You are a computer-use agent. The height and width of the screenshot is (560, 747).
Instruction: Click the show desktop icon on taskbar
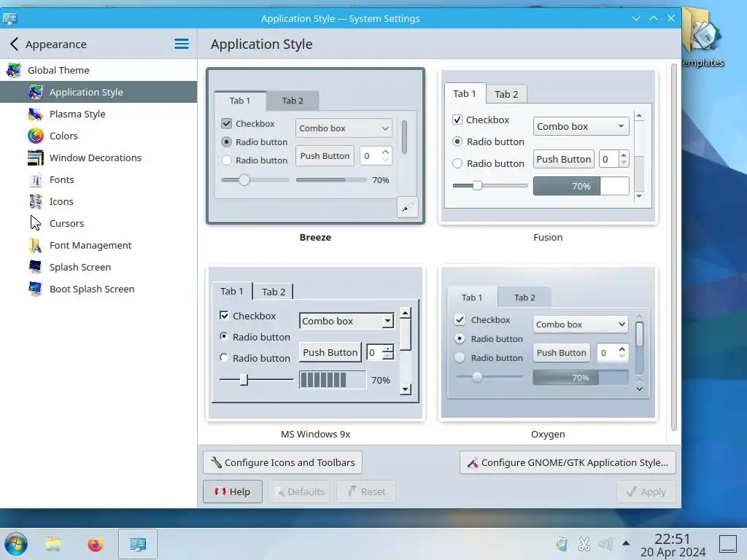click(728, 544)
